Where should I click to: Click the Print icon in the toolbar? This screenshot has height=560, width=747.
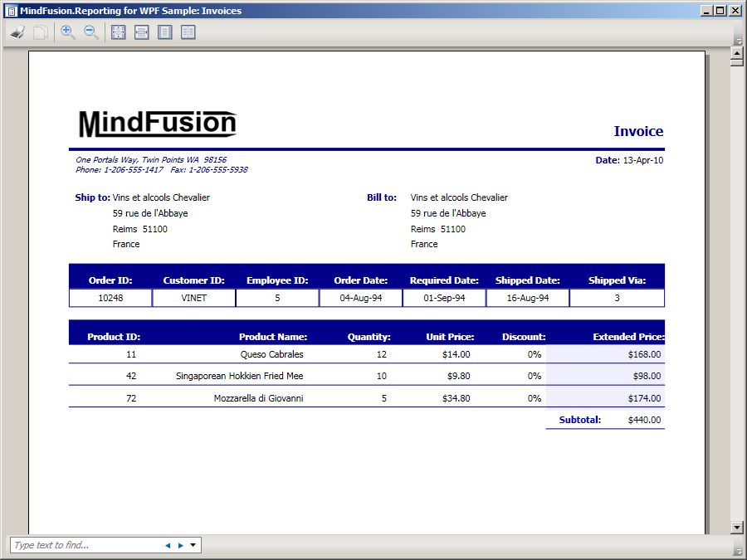pos(17,32)
